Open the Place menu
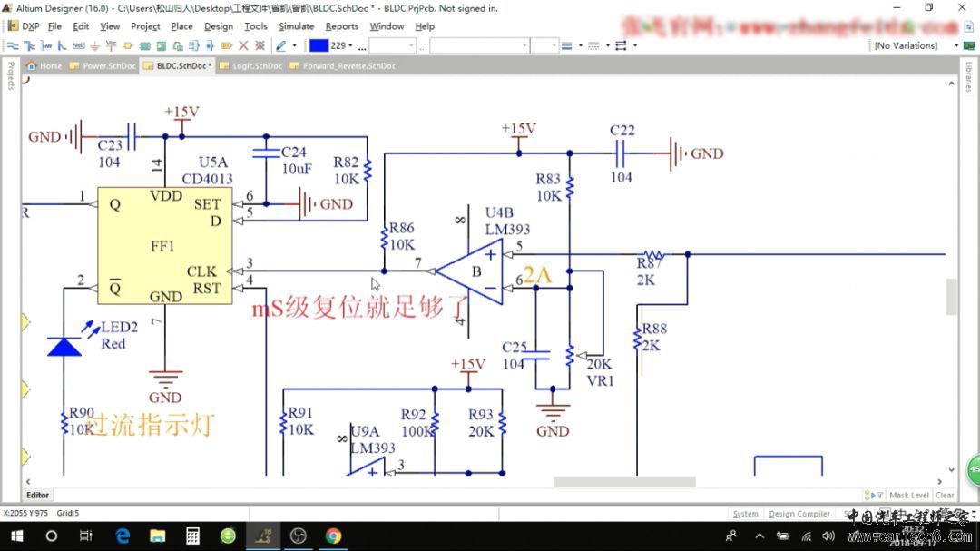The height and width of the screenshot is (551, 980). (181, 26)
